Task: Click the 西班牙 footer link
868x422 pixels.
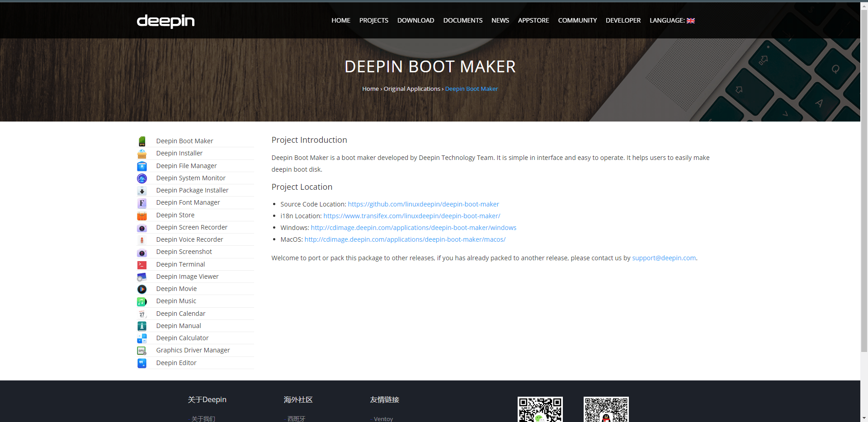Action: (x=297, y=419)
